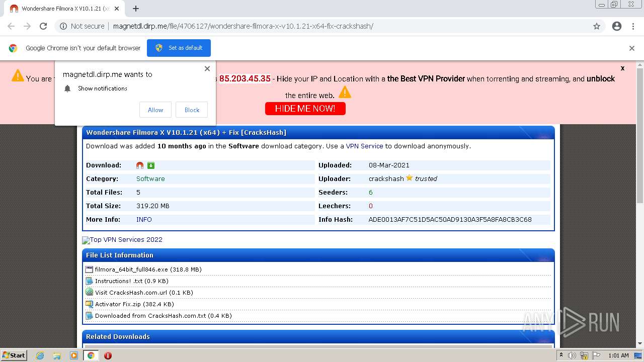Viewport: 644px width, 362px height.
Task: Dismiss the default browser info bar
Action: [632, 48]
